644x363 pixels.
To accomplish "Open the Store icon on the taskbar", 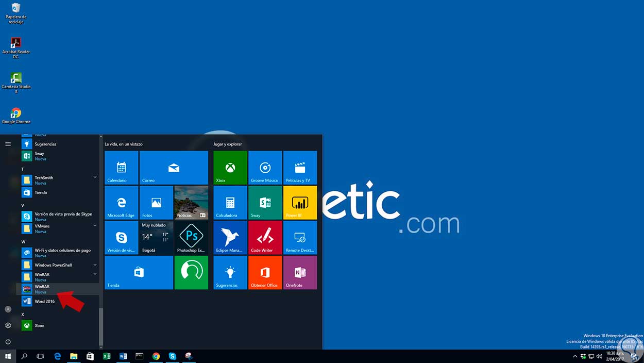I will point(90,356).
